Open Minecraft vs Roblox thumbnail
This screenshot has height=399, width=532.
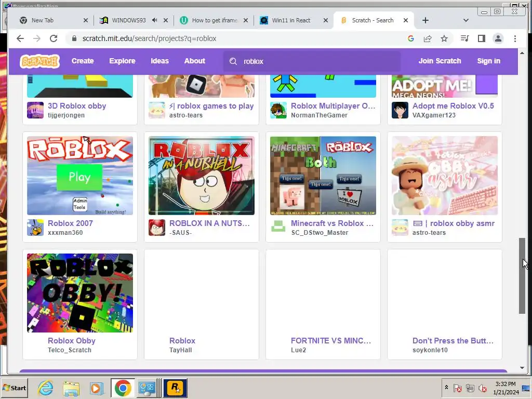[323, 176]
